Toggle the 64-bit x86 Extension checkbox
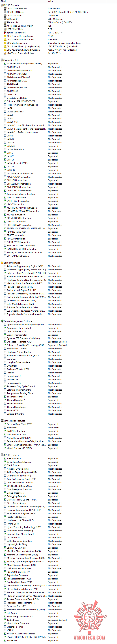Image resolution: width=117 pixels, height=644 pixels. pyautogui.click(x=5, y=63)
